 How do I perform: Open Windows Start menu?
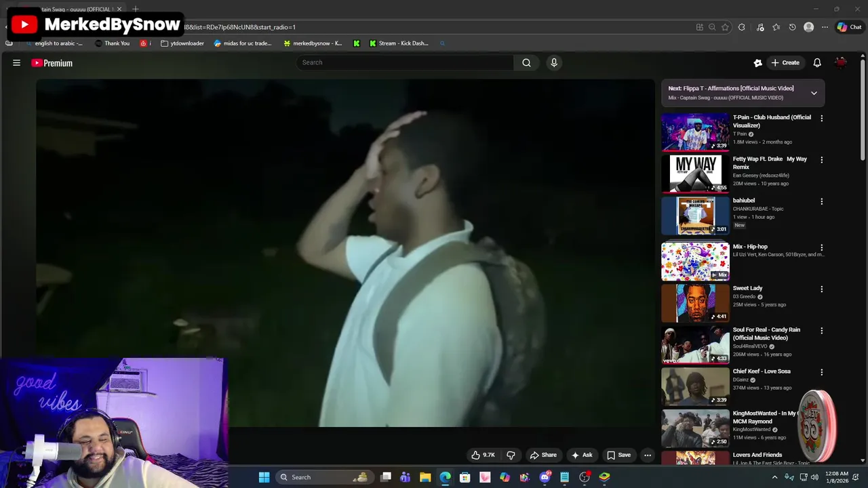pyautogui.click(x=264, y=477)
